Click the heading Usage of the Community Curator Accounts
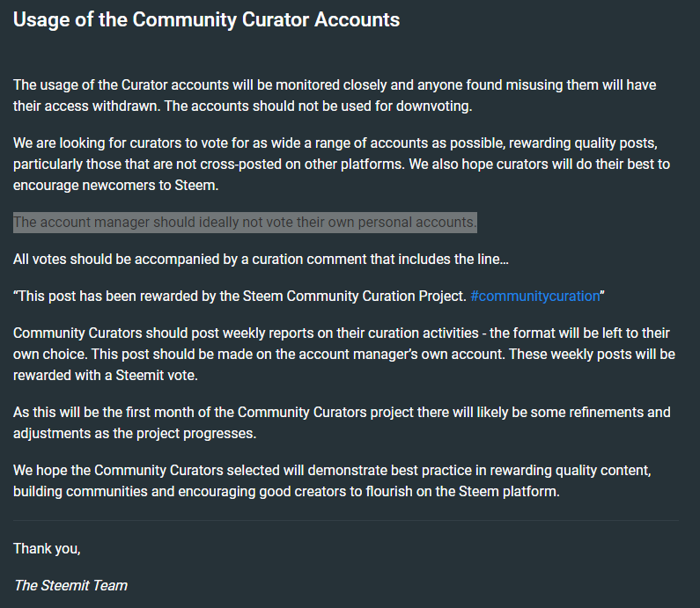The image size is (700, 608). [x=206, y=19]
